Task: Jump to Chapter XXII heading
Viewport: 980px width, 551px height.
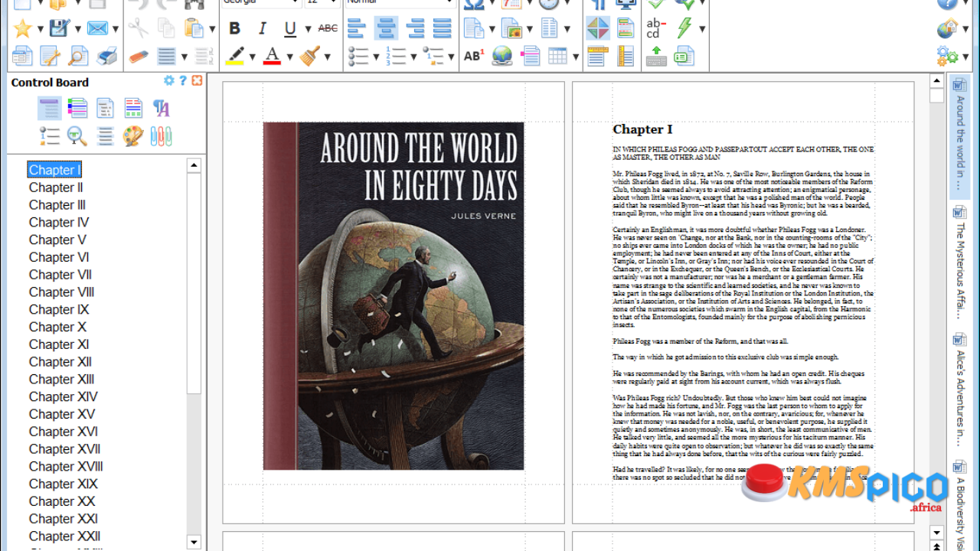Action: pyautogui.click(x=64, y=536)
